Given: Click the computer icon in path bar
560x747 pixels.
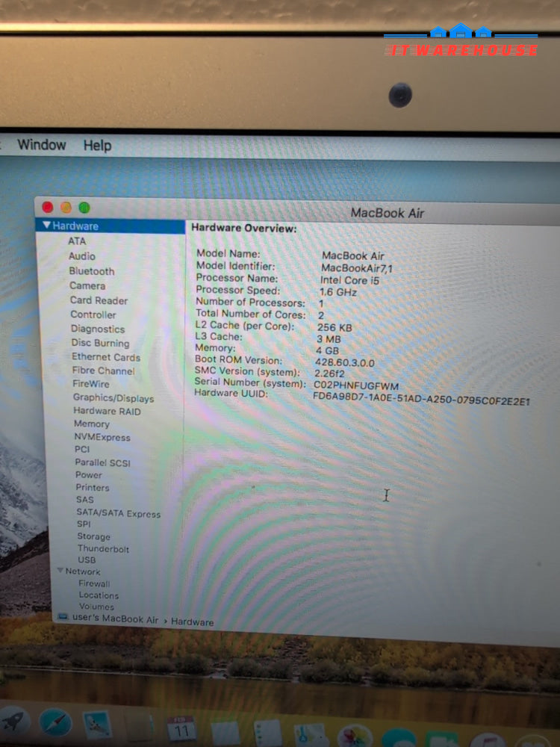Looking at the screenshot, I should [63, 616].
